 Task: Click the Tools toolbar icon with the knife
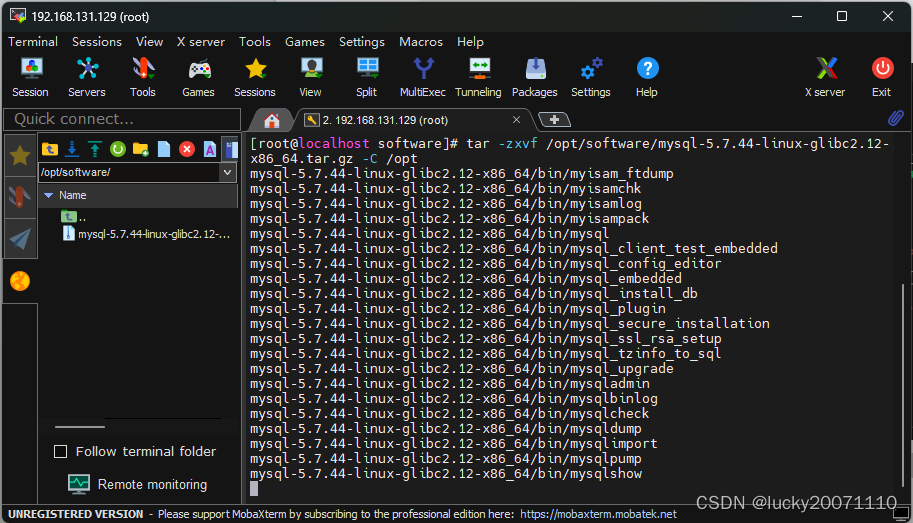[x=143, y=77]
